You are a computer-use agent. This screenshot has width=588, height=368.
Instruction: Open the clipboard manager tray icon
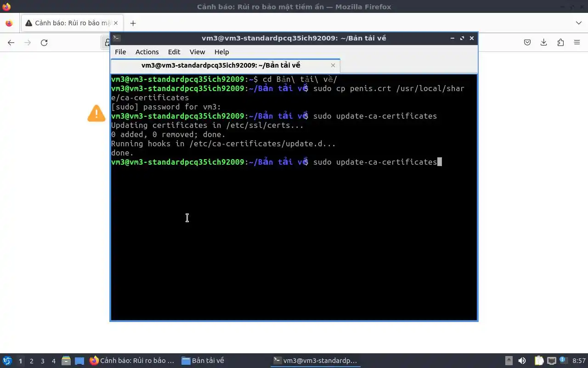(x=539, y=361)
